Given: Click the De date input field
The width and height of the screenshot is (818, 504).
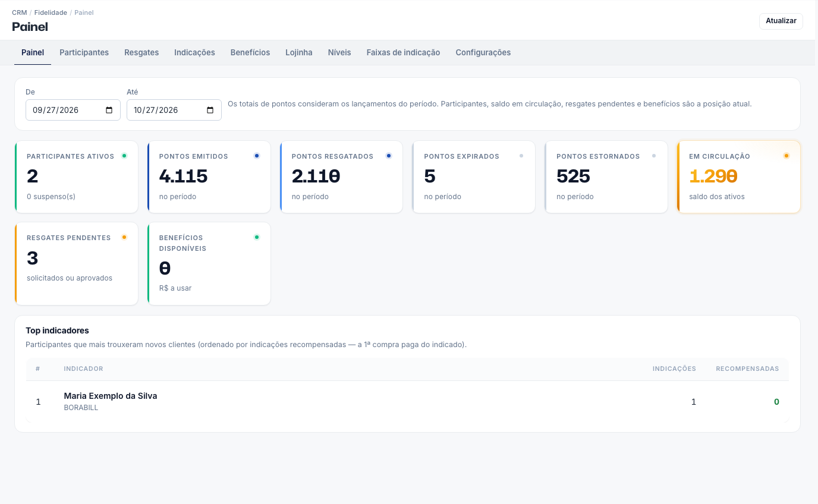Looking at the screenshot, I should (73, 110).
